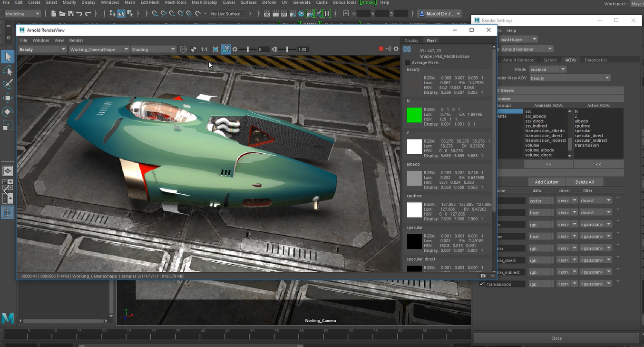Open Arnold RenderView settings gear

396,49
